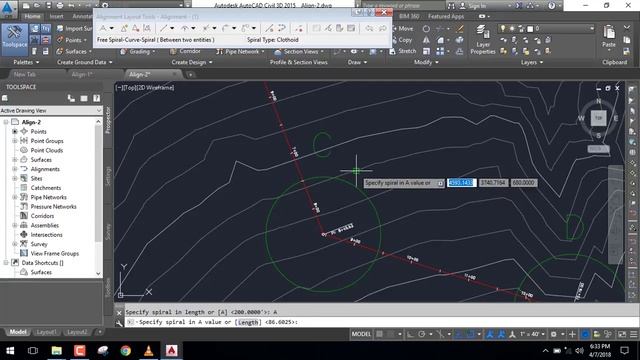
Task: Select the Stretch tool in Modify panel
Action: [403, 51]
